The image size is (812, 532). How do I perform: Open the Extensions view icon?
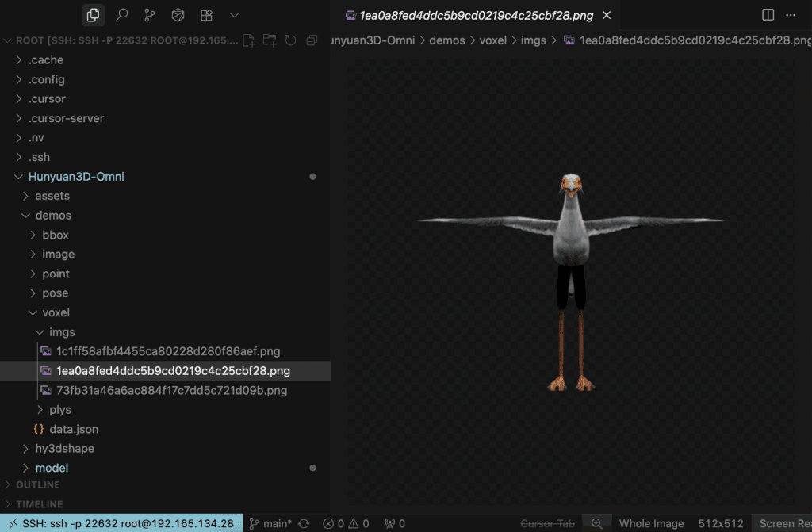206,15
